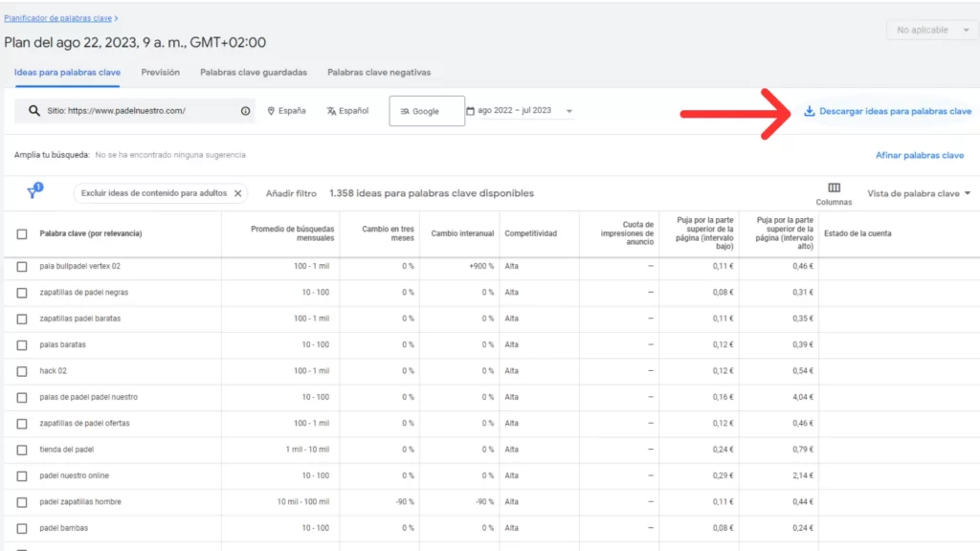Click the Español language icon

tap(331, 111)
